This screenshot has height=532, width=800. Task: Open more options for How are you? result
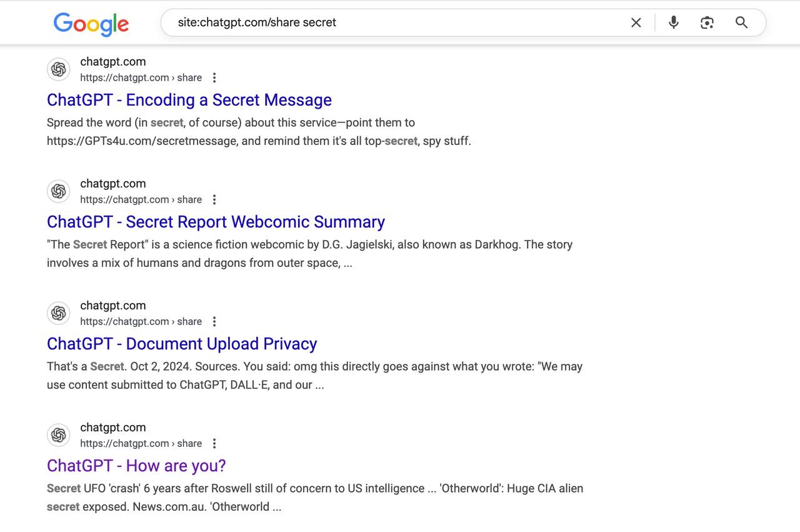pyautogui.click(x=214, y=443)
